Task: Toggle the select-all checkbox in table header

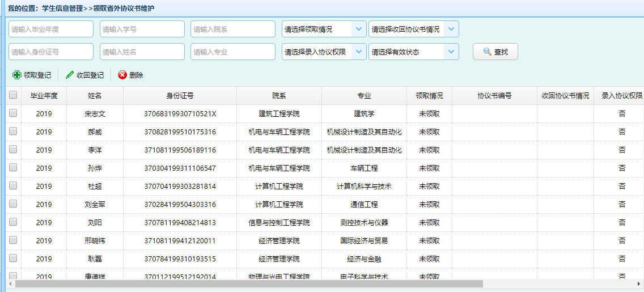Action: pyautogui.click(x=13, y=96)
